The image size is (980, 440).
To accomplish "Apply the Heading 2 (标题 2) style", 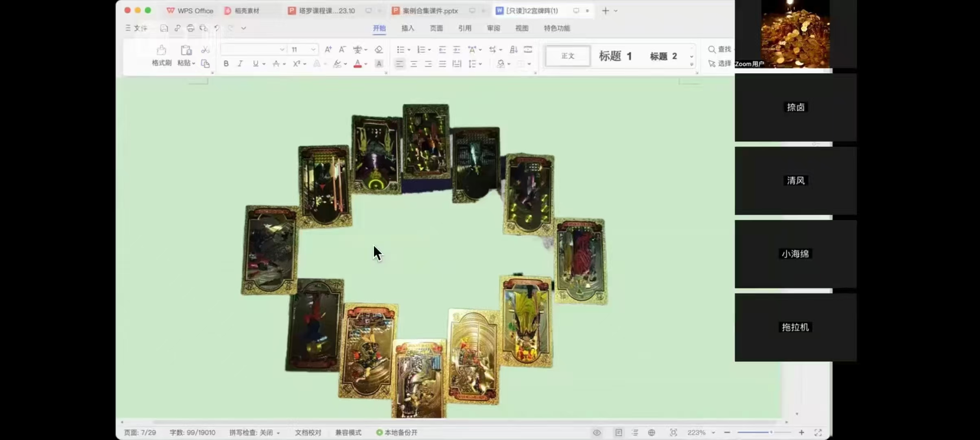I will tap(663, 56).
